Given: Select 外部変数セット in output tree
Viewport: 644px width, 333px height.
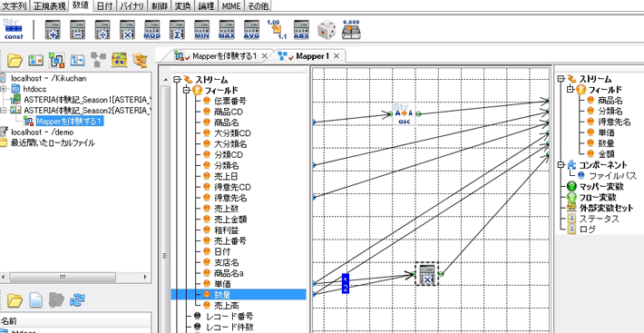Looking at the screenshot, I should pos(606,208).
